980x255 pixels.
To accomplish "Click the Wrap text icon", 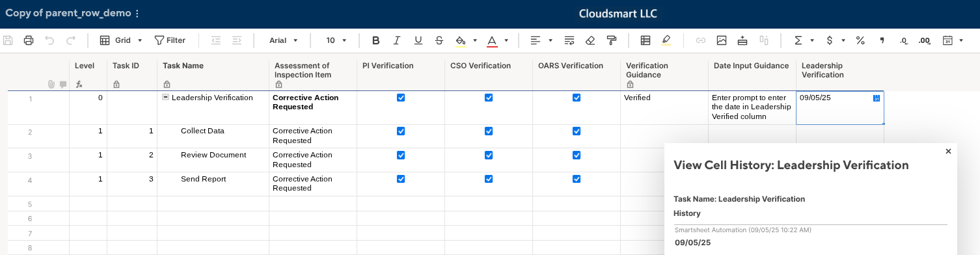I will point(569,40).
